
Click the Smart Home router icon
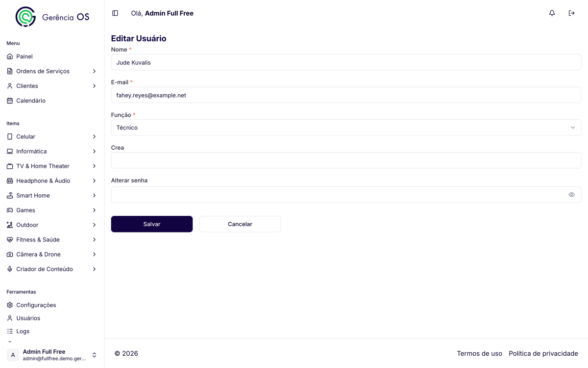point(10,195)
